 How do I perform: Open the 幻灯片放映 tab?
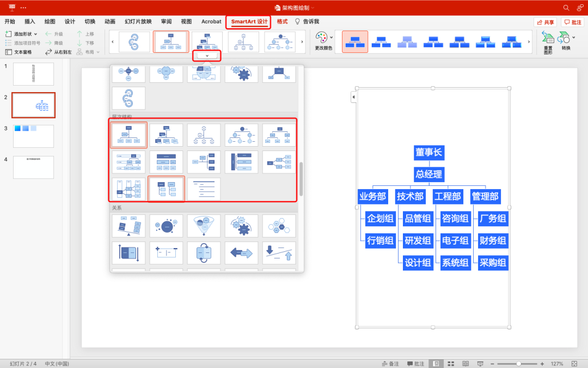[x=138, y=21]
